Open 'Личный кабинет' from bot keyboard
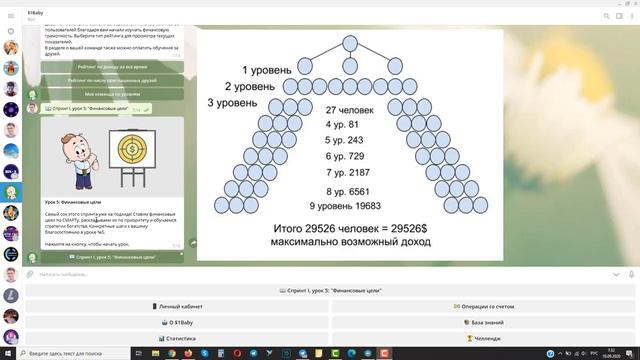Viewport: 640px width, 360px height. (x=177, y=307)
